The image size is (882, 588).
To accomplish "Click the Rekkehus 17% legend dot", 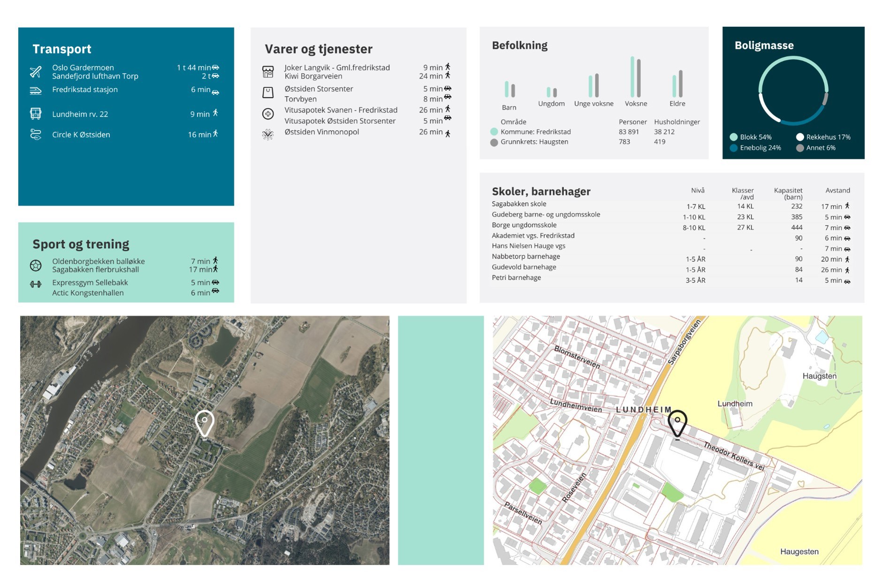I will [x=800, y=137].
